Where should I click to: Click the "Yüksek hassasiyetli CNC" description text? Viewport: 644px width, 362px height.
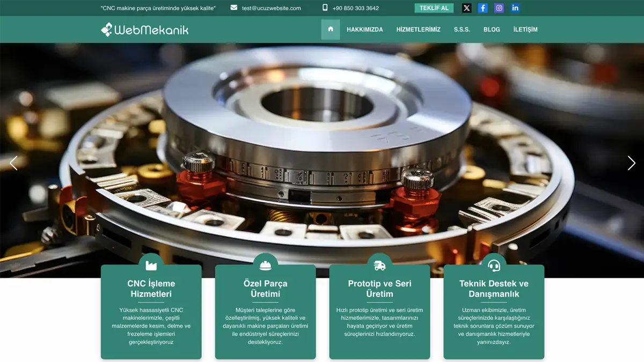click(151, 326)
